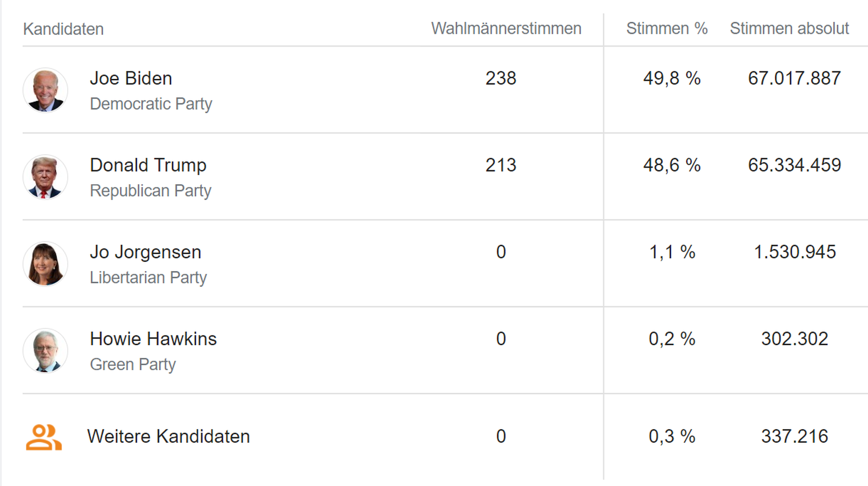Select the Joe Biden candidate name
The image size is (868, 486).
coord(131,78)
